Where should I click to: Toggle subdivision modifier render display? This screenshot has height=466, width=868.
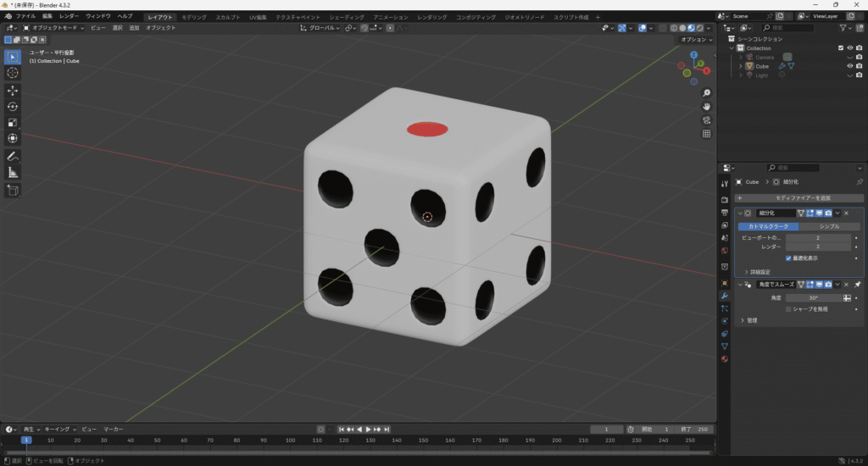[828, 213]
